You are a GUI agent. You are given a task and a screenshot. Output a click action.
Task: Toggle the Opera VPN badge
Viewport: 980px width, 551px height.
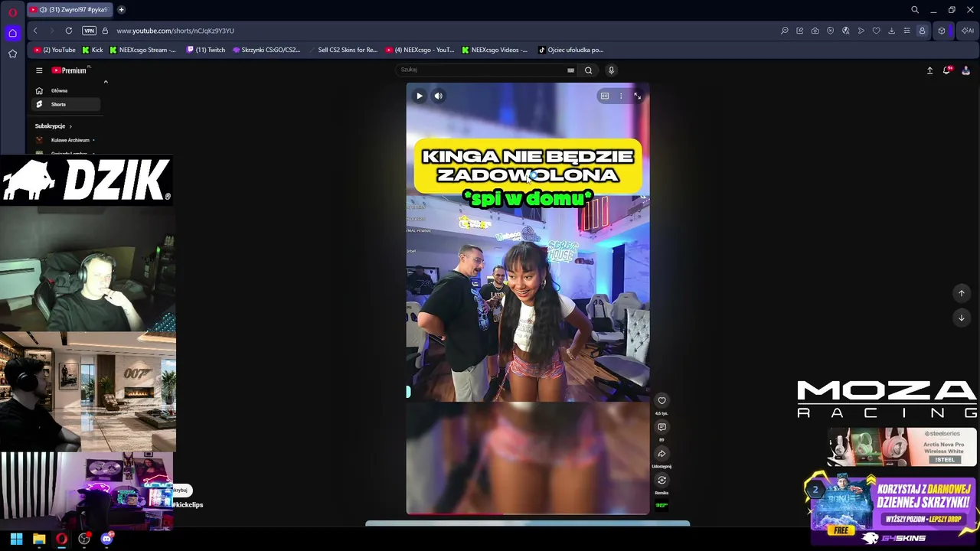(x=89, y=31)
